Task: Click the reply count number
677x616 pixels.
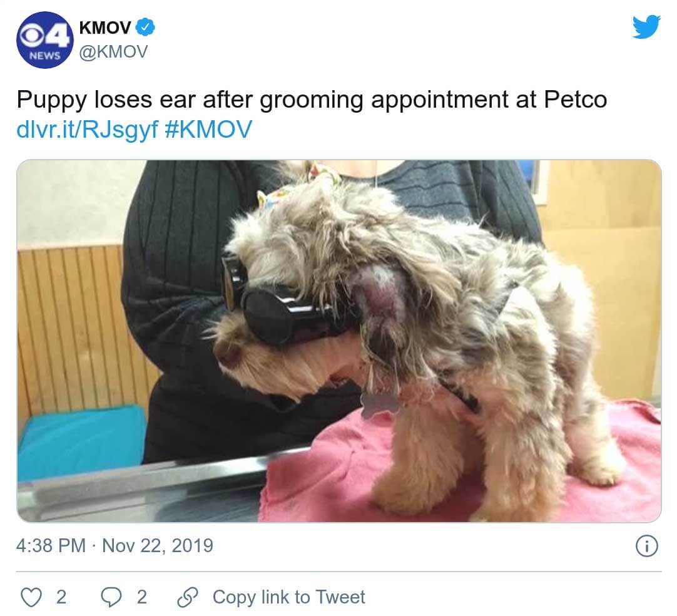Action: pos(141,597)
